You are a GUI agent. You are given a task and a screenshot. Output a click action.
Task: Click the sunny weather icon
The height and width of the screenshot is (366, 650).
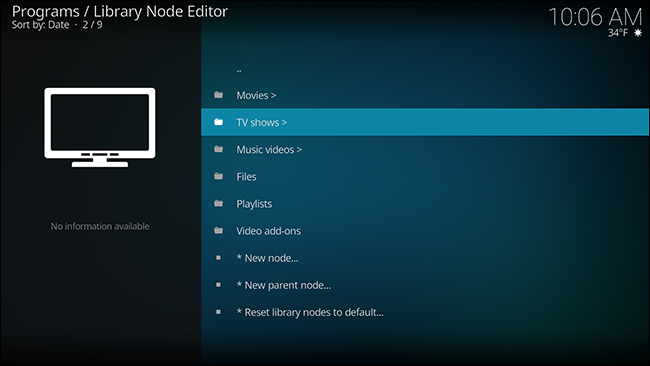(x=638, y=33)
